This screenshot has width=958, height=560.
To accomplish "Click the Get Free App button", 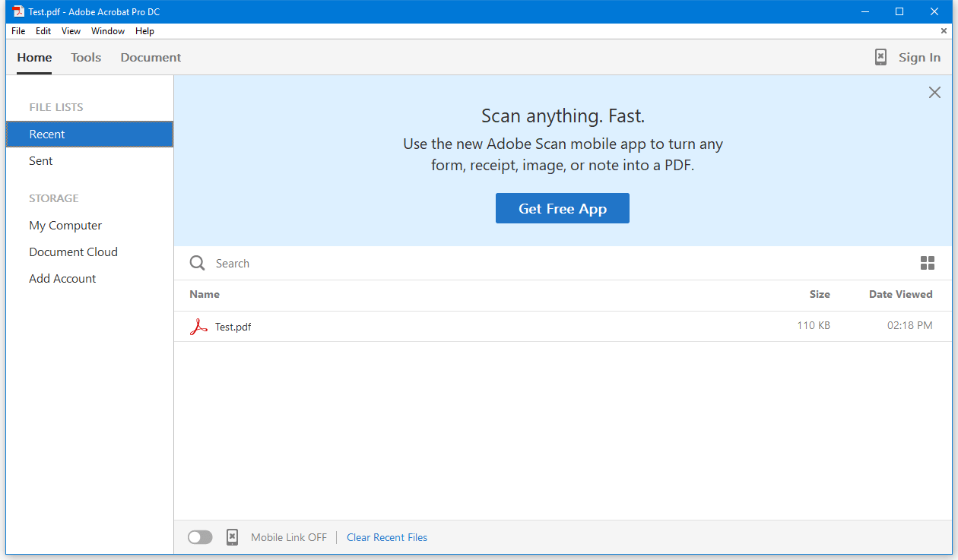I will click(x=563, y=208).
